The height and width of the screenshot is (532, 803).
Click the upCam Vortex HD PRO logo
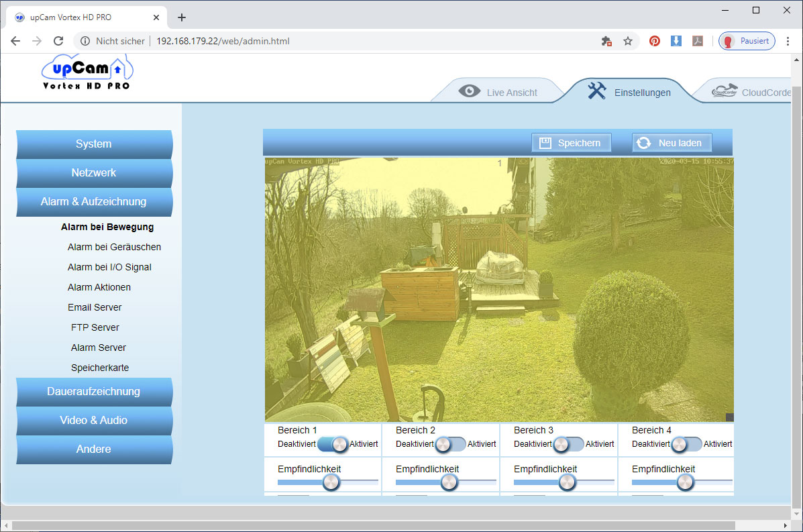87,72
